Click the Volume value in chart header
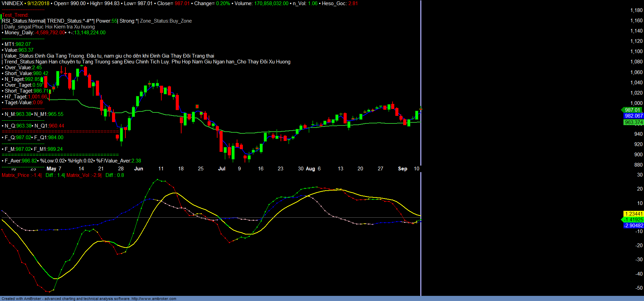644x301 pixels. [x=271, y=3]
